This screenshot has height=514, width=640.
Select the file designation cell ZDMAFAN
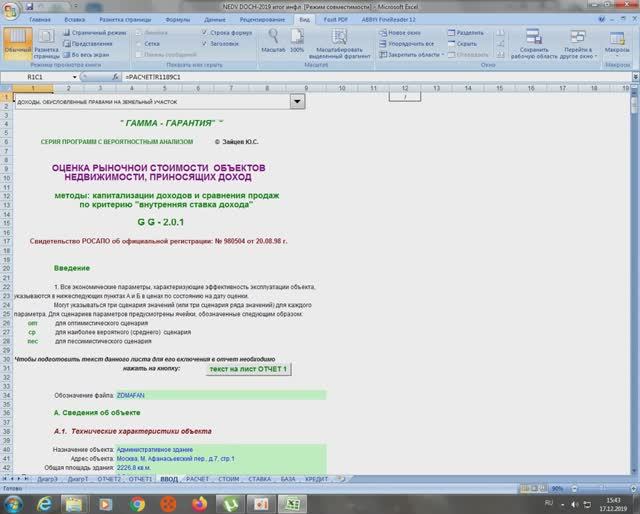coord(221,395)
